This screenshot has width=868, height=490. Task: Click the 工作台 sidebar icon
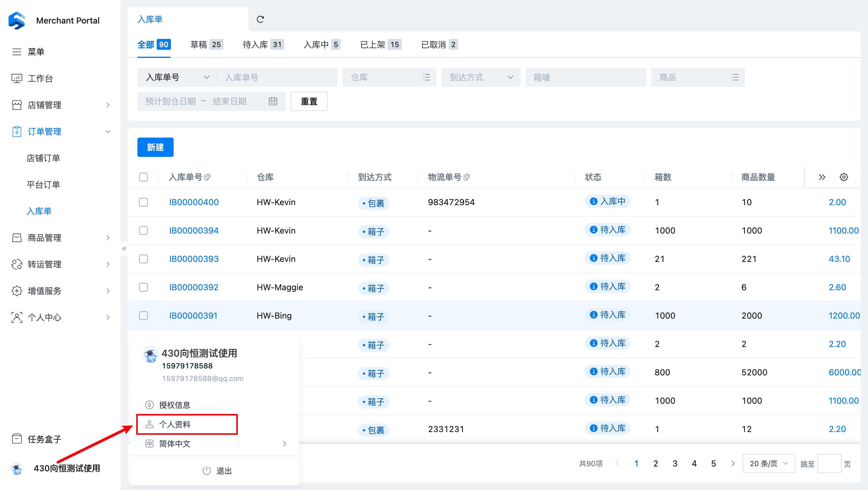click(17, 78)
